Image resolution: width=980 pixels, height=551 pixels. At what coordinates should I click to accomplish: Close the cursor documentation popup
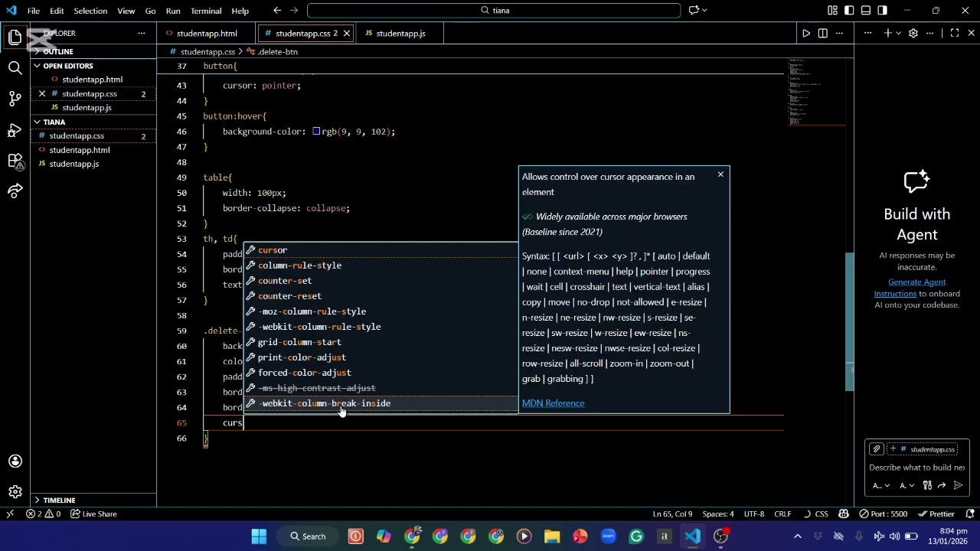pos(720,175)
